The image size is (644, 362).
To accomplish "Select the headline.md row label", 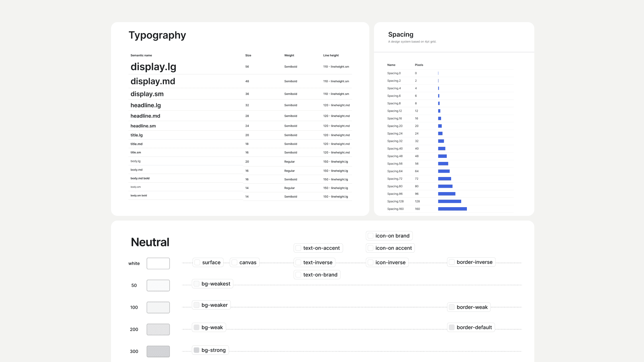I will (x=145, y=116).
